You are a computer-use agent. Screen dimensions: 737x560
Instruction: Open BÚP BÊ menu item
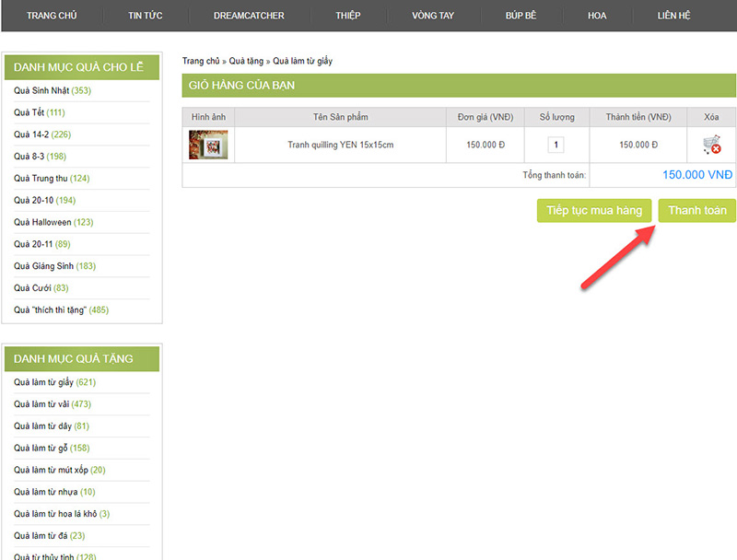(x=521, y=16)
